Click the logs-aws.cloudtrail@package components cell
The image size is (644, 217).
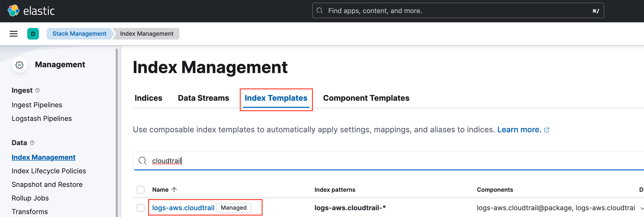tap(556, 208)
